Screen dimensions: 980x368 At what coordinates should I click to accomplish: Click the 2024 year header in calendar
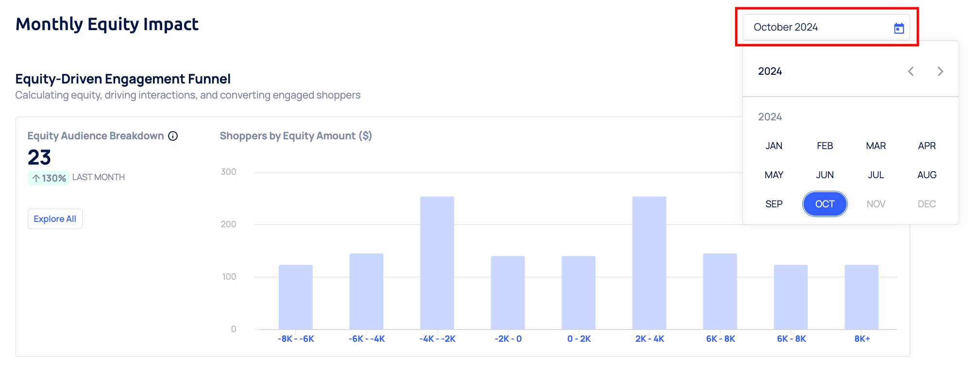pyautogui.click(x=770, y=71)
